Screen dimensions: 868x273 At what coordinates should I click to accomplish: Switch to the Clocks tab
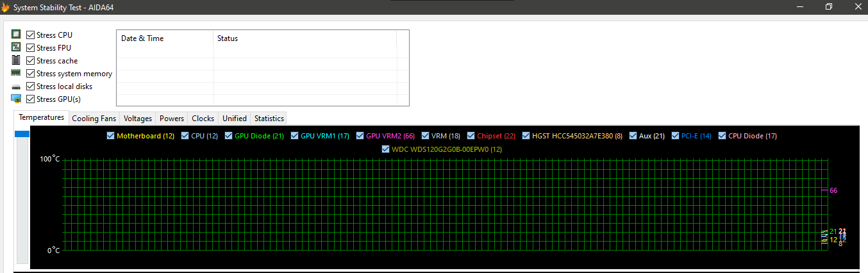pos(203,119)
